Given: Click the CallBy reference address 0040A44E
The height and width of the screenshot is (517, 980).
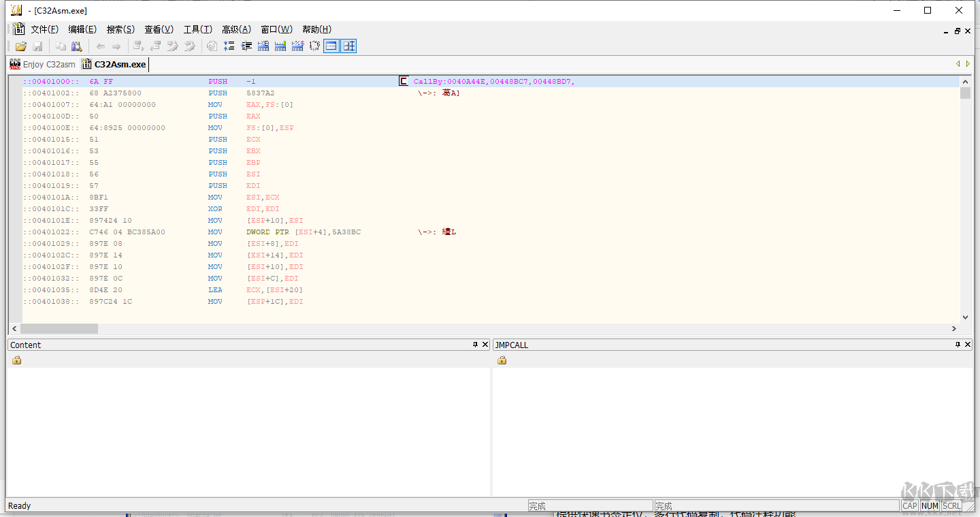Looking at the screenshot, I should (x=467, y=82).
